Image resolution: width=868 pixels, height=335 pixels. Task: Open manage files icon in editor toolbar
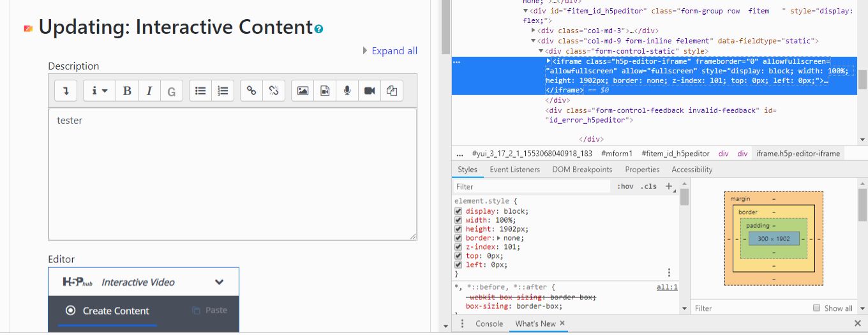pyautogui.click(x=391, y=91)
